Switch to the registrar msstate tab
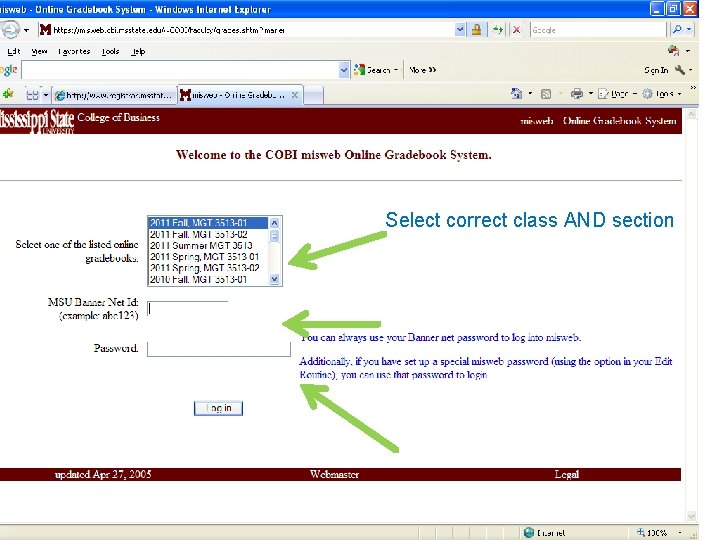Image resolution: width=720 pixels, height=540 pixels. pyautogui.click(x=114, y=95)
